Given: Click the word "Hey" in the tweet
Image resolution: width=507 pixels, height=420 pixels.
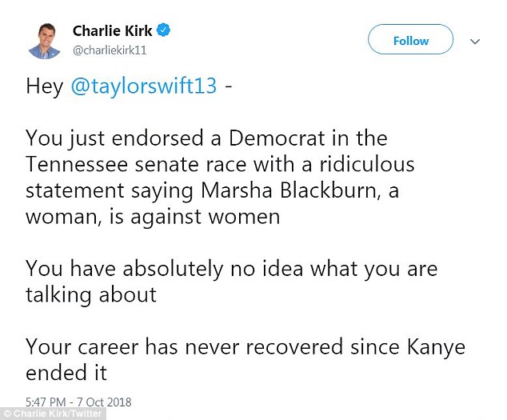Looking at the screenshot, I should 44,86.
